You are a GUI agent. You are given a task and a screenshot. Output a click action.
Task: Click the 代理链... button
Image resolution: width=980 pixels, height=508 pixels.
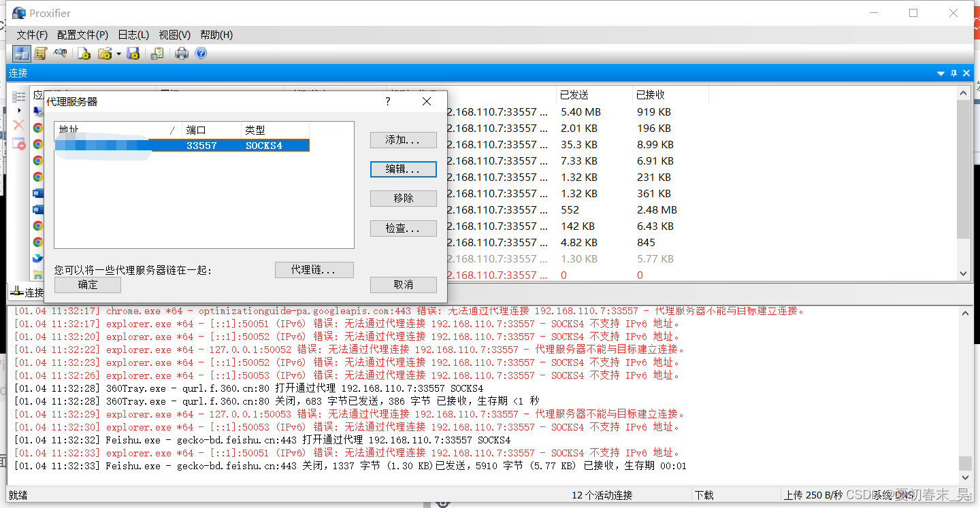point(314,270)
